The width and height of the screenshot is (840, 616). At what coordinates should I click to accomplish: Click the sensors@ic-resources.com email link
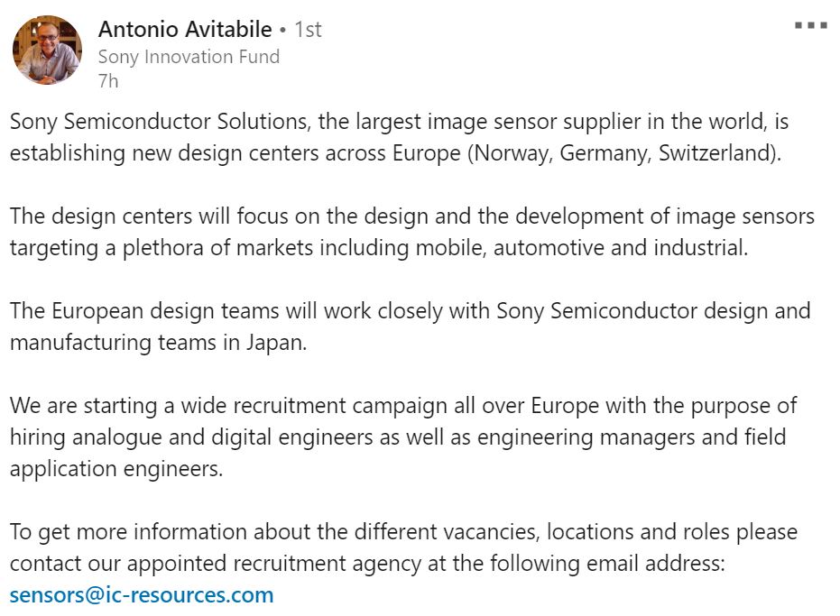tap(142, 595)
